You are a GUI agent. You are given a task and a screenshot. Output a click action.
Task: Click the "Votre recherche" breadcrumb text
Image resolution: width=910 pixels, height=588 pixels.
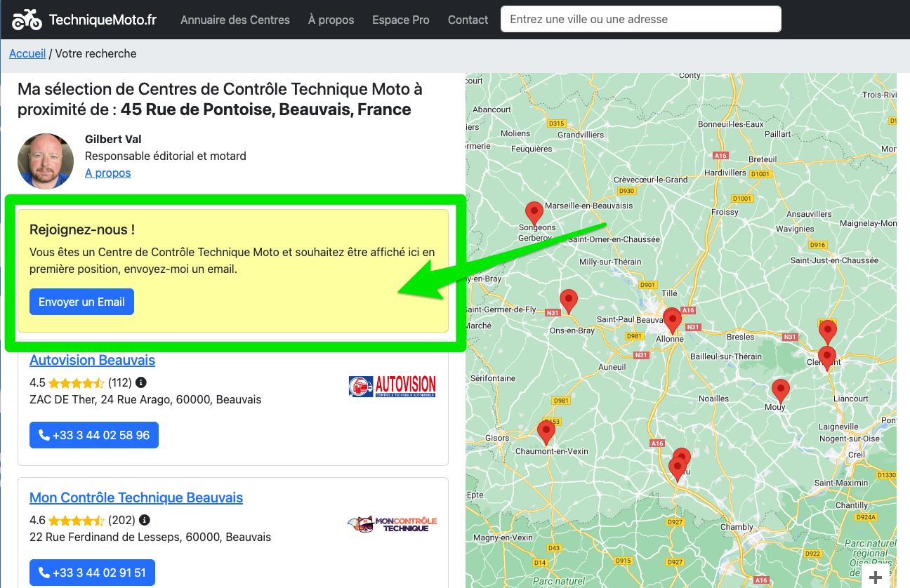[x=96, y=53]
